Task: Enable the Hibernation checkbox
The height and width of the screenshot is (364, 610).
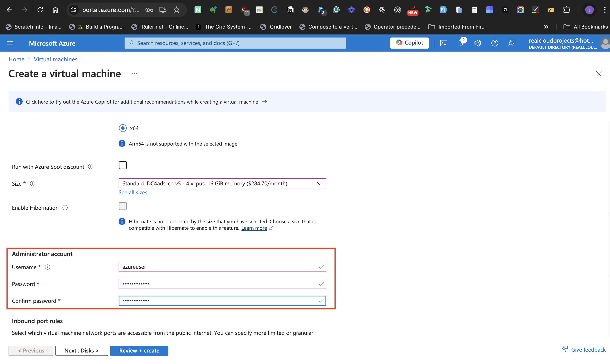Action: 123,206
